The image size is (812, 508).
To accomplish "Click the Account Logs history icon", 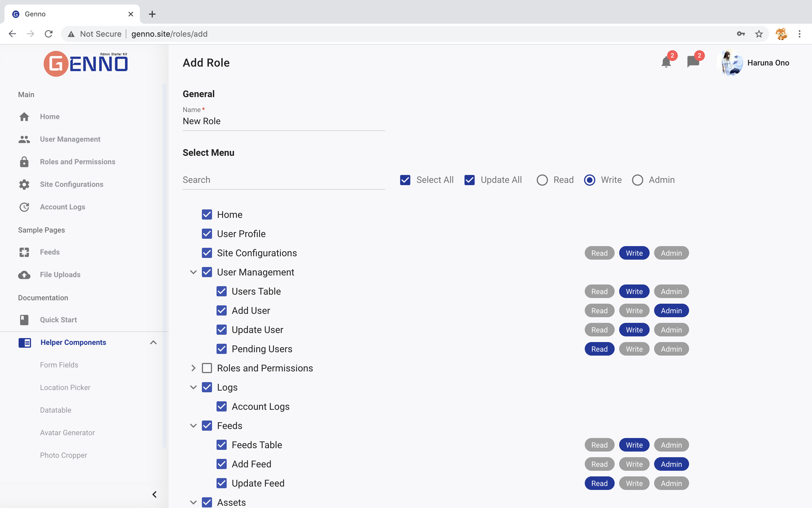I will click(24, 207).
